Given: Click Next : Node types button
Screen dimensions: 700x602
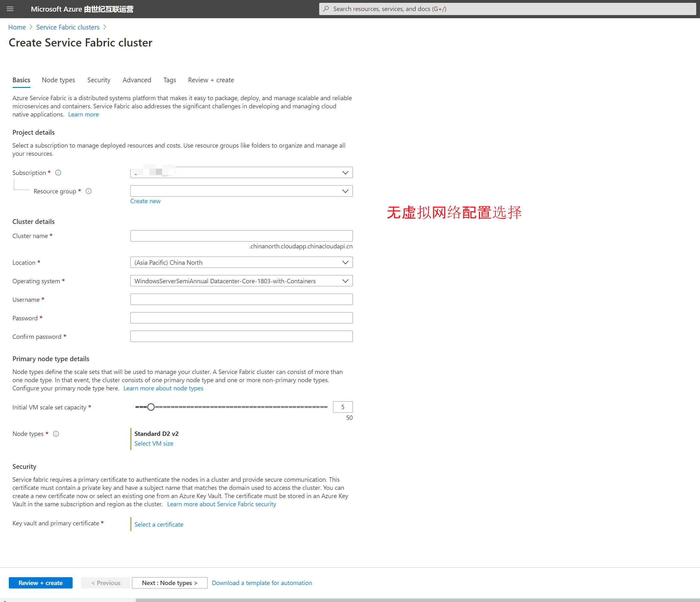Looking at the screenshot, I should (170, 583).
